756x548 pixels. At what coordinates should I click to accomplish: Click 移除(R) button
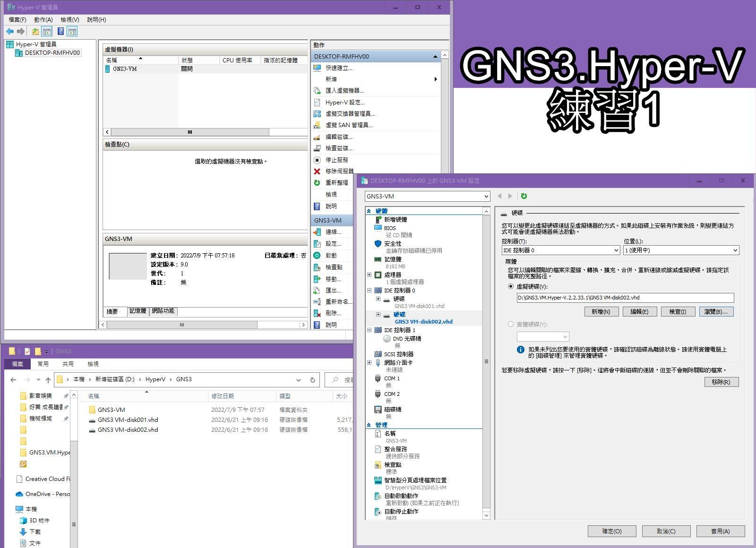(721, 382)
